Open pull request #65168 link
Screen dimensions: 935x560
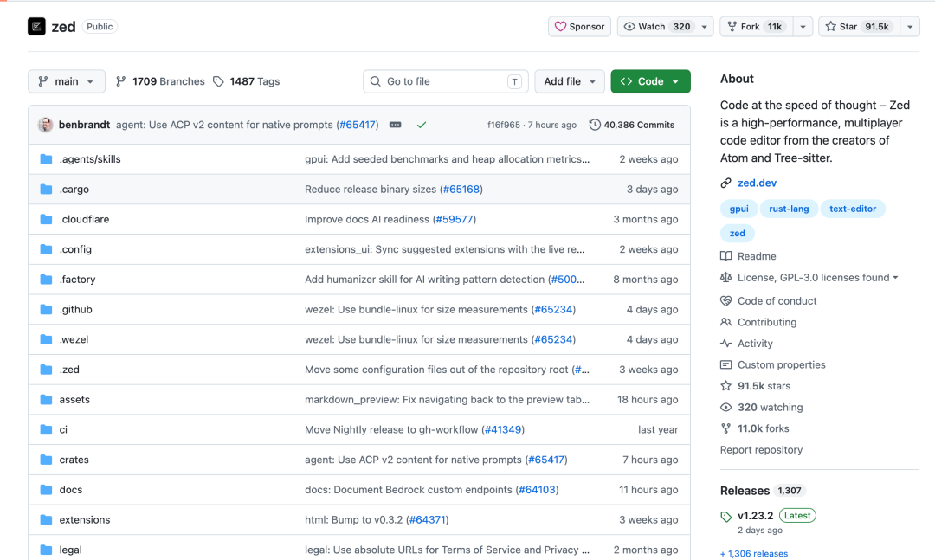click(461, 189)
